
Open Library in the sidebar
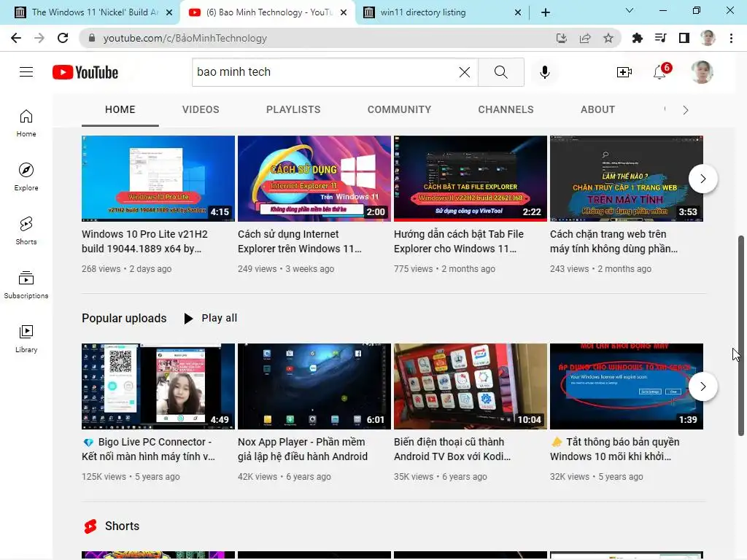[x=26, y=338]
